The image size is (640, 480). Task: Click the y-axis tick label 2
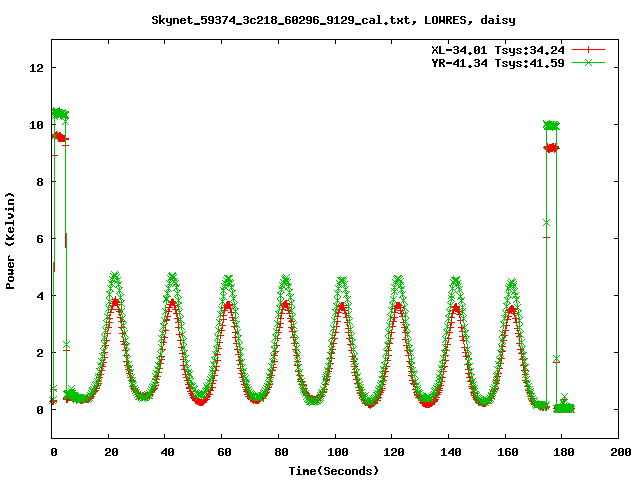point(40,353)
